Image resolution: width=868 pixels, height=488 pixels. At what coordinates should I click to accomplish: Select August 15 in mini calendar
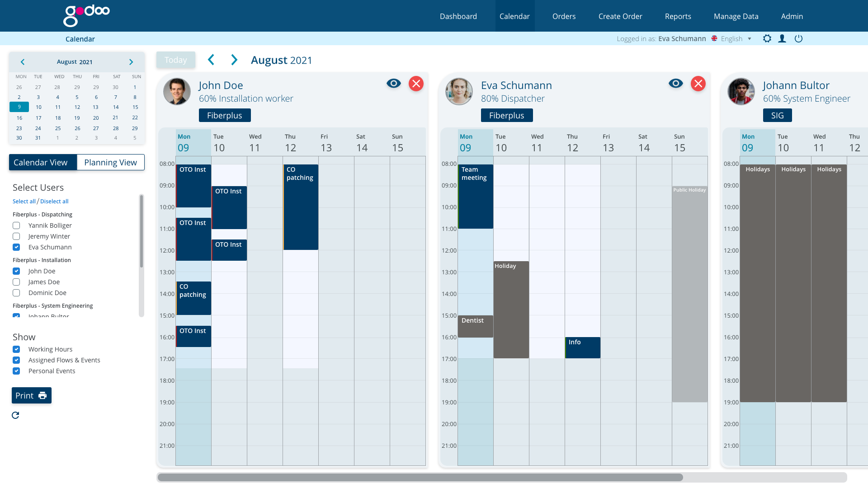pyautogui.click(x=135, y=107)
